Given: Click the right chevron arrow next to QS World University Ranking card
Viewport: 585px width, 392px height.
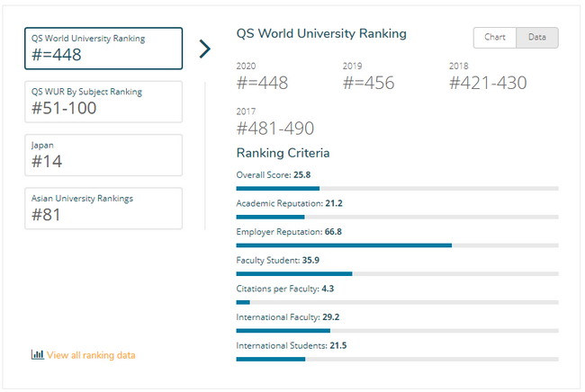Looking at the screenshot, I should [205, 49].
